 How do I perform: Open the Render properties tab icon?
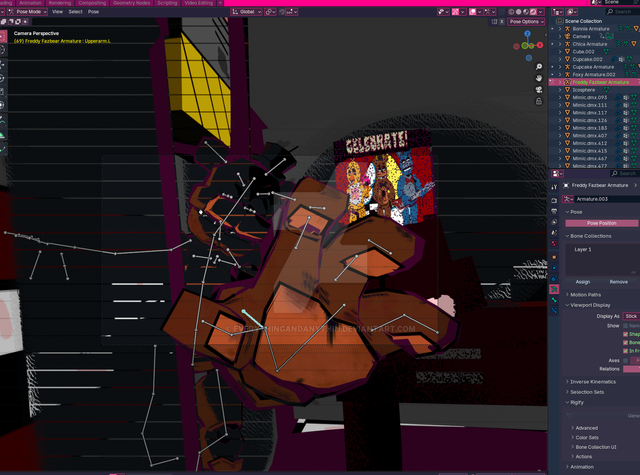tap(554, 200)
